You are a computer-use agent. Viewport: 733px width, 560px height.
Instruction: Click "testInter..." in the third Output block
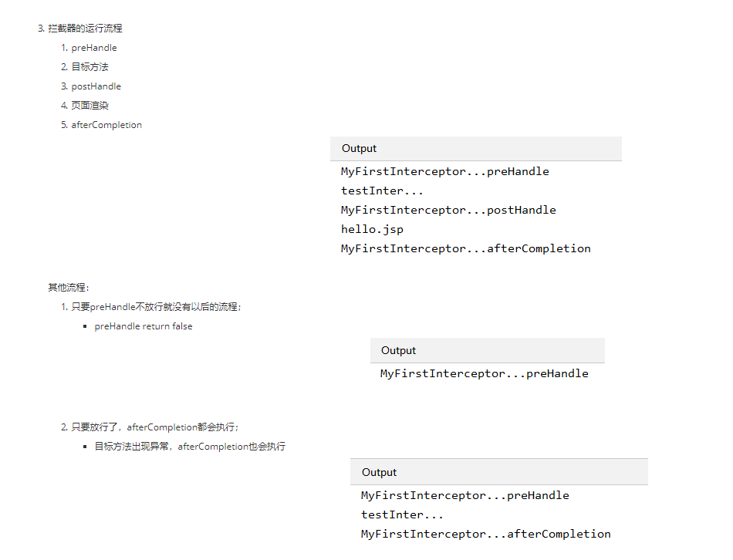402,514
